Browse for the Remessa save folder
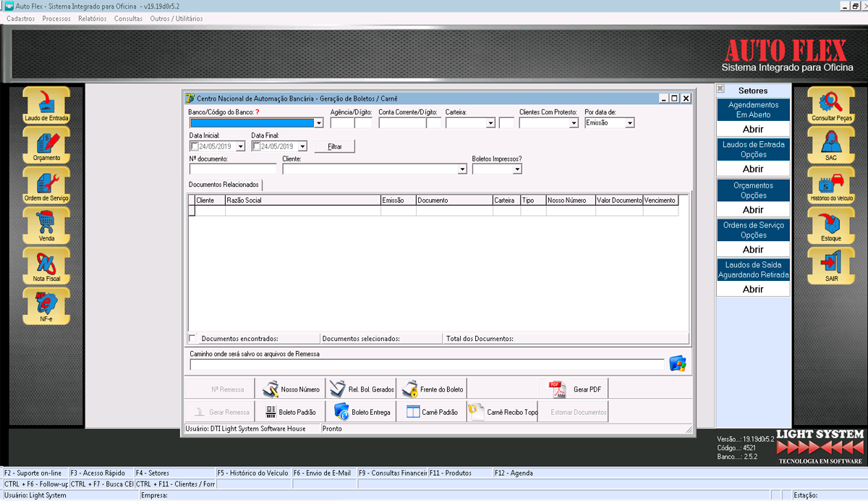 (x=677, y=363)
